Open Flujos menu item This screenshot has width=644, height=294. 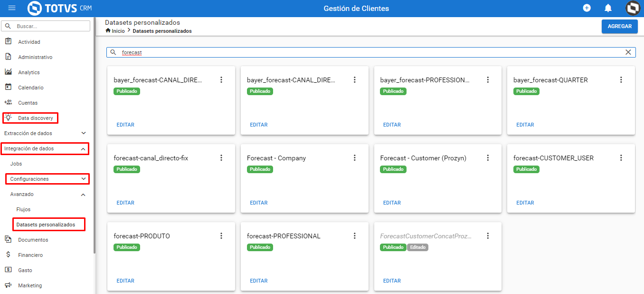click(23, 209)
